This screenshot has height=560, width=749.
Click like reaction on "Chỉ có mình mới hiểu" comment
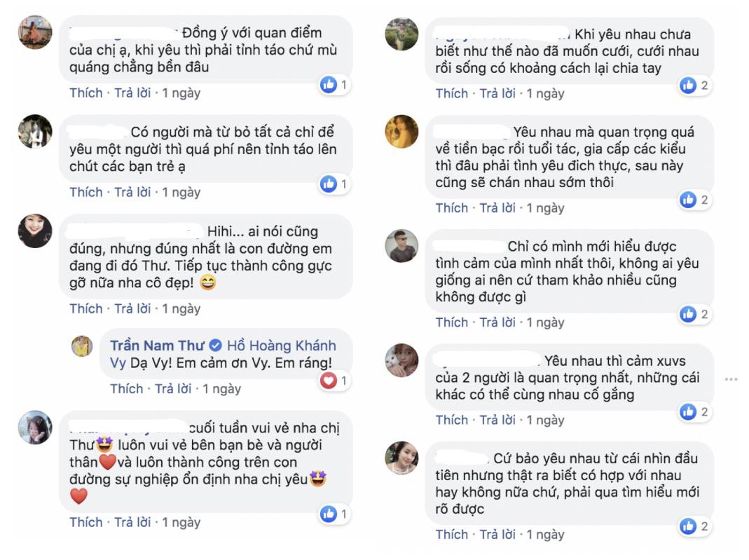(688, 314)
